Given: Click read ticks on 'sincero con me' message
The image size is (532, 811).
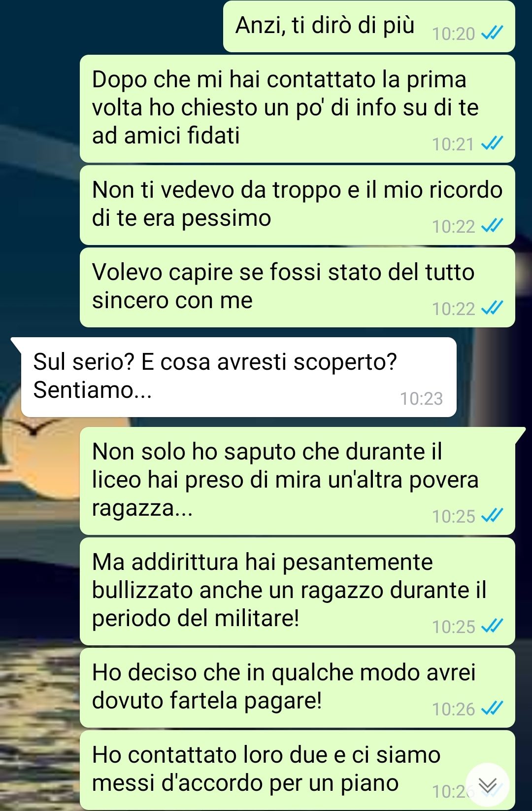Looking at the screenshot, I should pyautogui.click(x=492, y=308).
